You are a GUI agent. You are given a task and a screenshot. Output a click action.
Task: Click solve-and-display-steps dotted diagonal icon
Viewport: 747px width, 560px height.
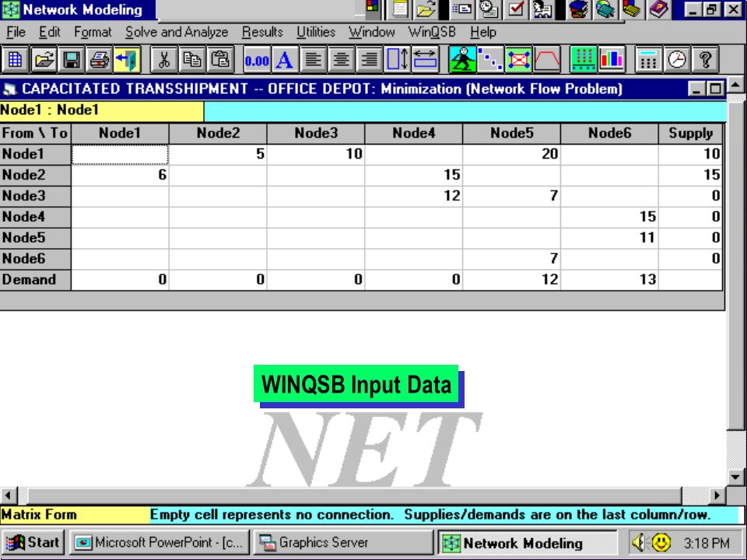coord(491,60)
